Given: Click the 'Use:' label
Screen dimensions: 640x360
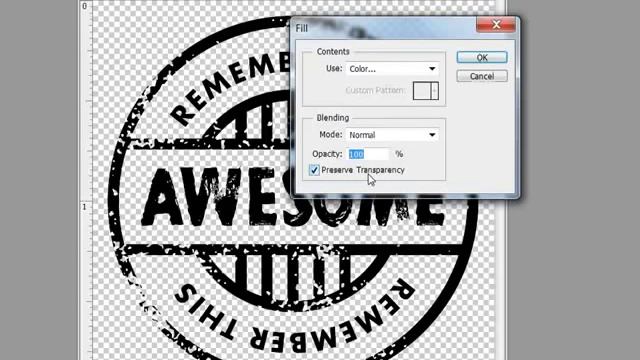Looking at the screenshot, I should coord(334,69).
